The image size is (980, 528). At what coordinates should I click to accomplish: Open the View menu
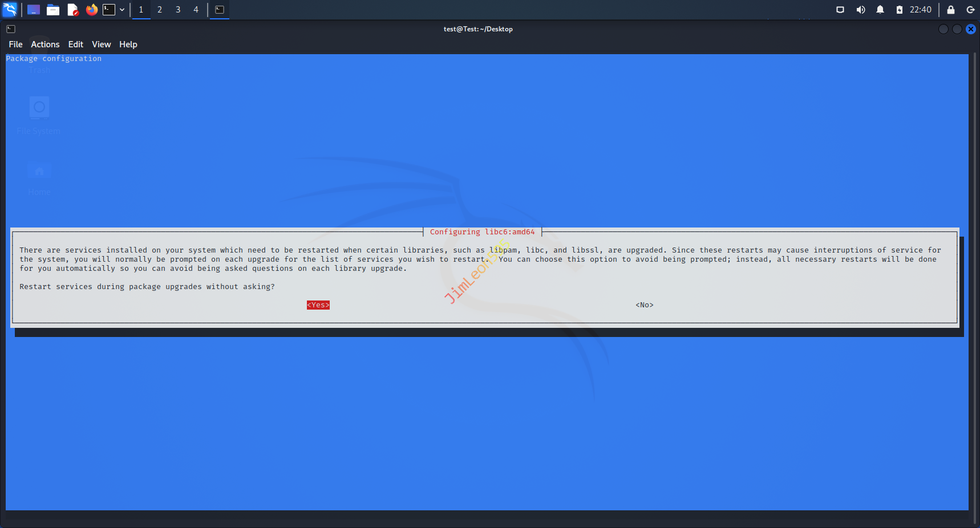(101, 44)
